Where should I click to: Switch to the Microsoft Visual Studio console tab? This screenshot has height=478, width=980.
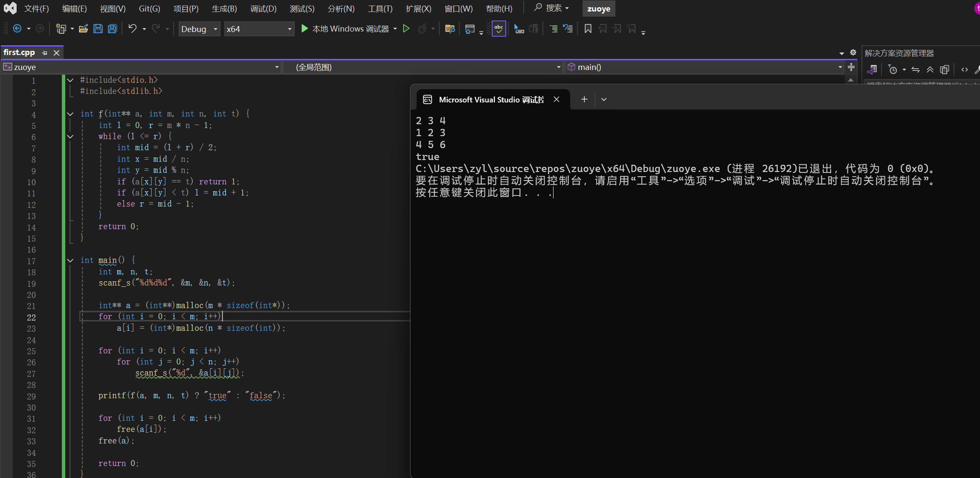(x=491, y=99)
